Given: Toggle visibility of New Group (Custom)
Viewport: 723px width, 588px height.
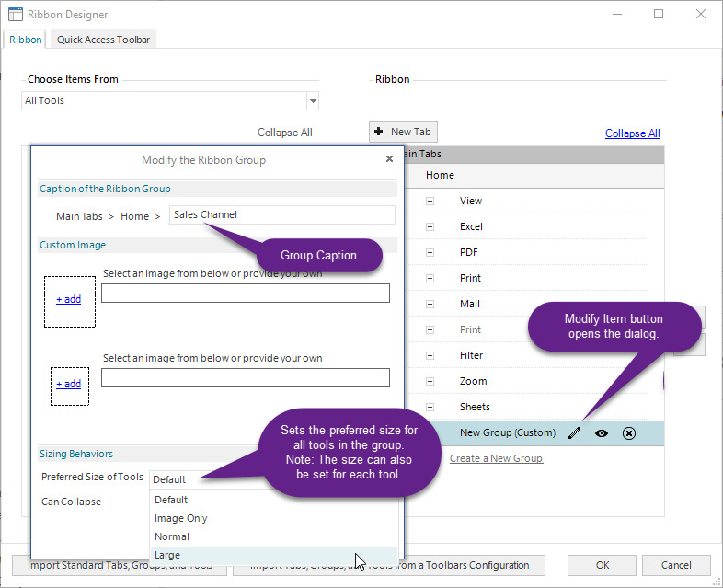Looking at the screenshot, I should point(602,433).
